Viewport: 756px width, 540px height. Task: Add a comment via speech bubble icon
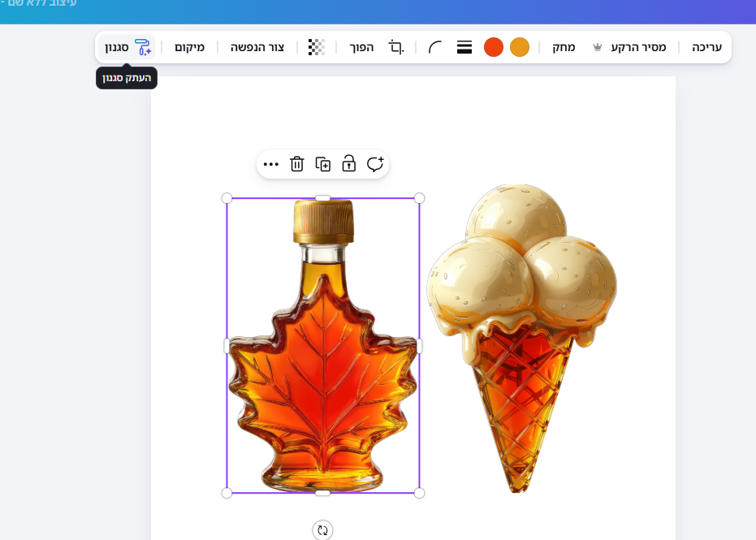pos(375,164)
